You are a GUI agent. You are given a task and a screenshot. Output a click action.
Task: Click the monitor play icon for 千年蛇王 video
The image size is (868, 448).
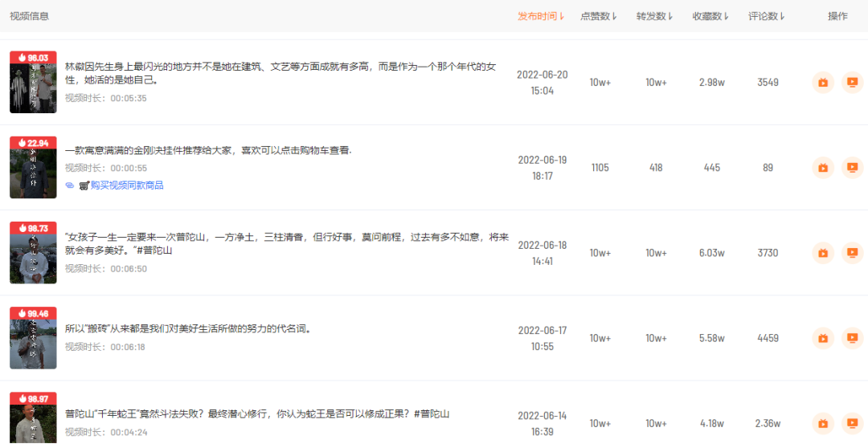(853, 423)
